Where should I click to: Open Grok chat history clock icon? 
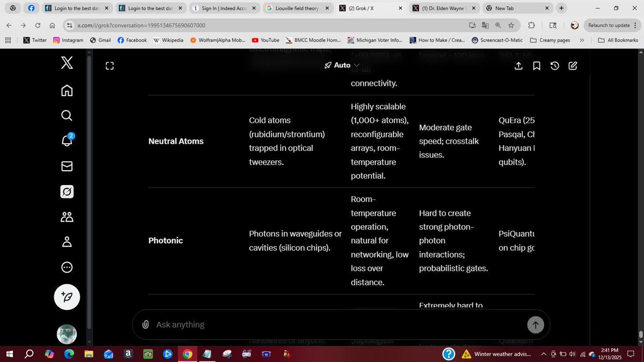(x=555, y=66)
